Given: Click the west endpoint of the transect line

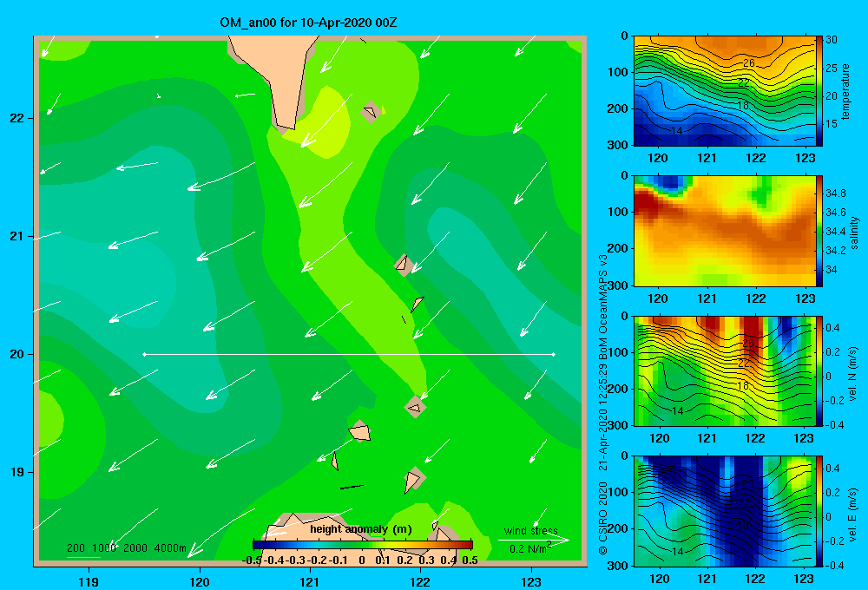Looking at the screenshot, I should click(x=144, y=354).
